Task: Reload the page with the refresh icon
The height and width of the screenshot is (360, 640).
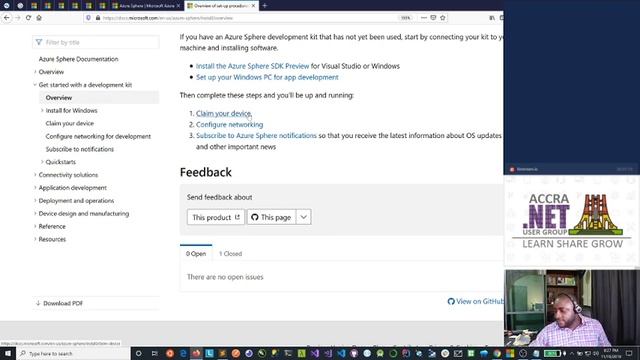Action: pyautogui.click(x=28, y=18)
